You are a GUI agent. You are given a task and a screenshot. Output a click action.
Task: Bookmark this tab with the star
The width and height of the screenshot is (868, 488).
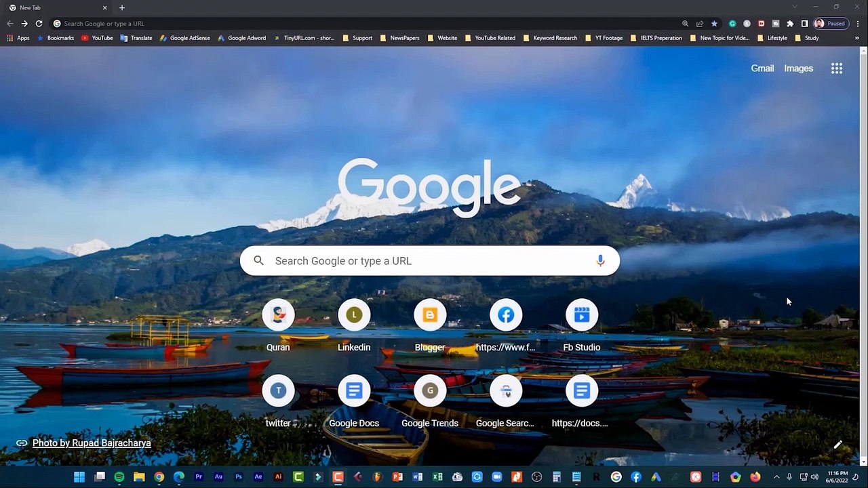click(x=714, y=24)
